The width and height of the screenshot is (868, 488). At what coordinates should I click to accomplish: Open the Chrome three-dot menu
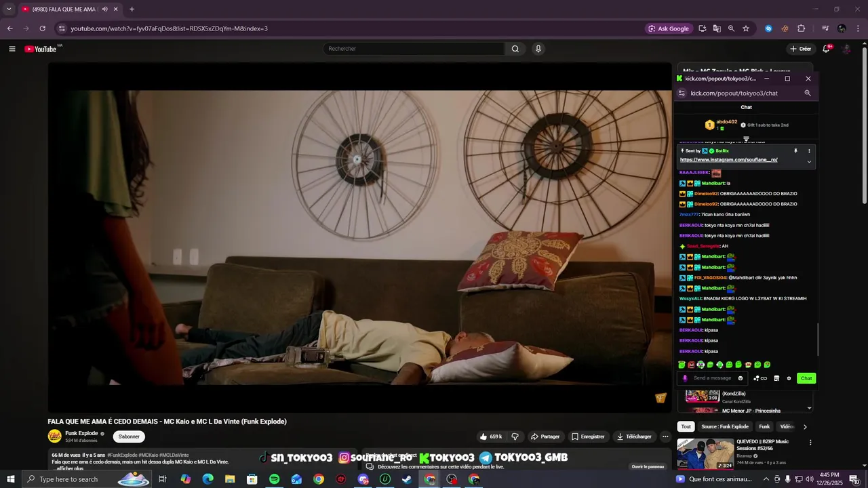tap(859, 28)
